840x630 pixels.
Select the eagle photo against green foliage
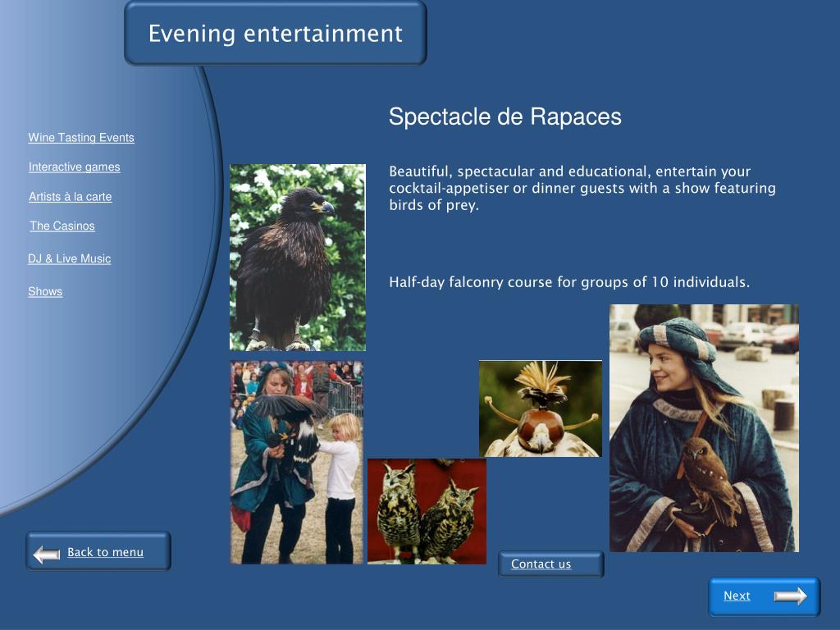click(x=298, y=258)
